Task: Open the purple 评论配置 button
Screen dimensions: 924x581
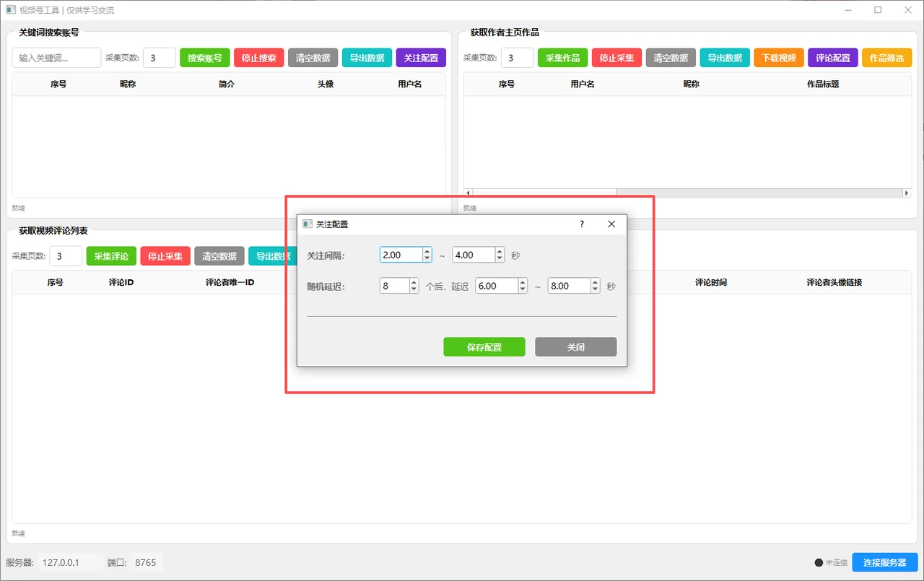Action: pyautogui.click(x=833, y=58)
